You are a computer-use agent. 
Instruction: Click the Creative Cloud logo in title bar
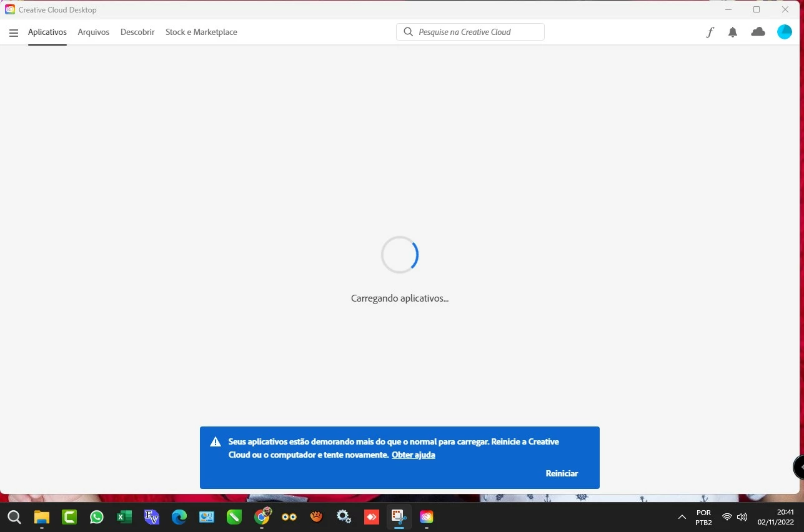point(10,9)
